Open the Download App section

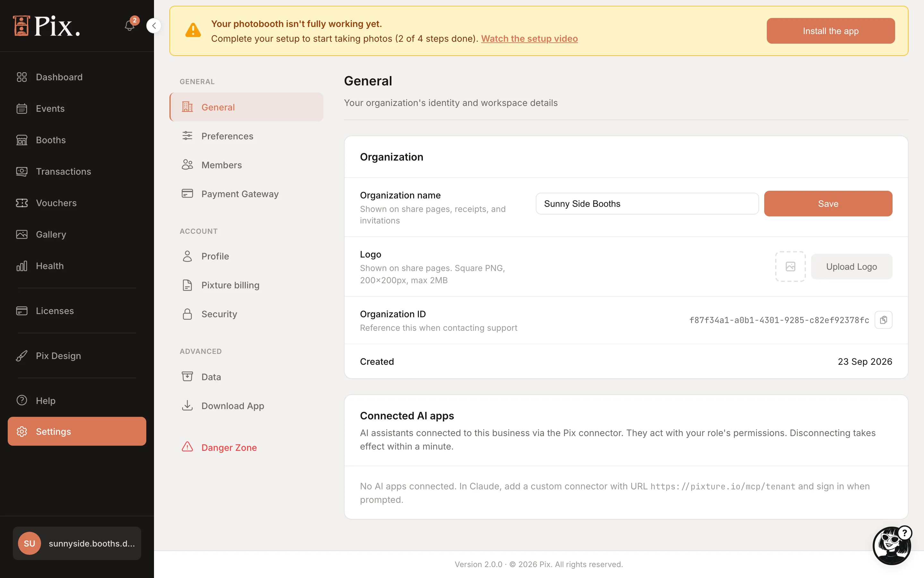pyautogui.click(x=246, y=406)
